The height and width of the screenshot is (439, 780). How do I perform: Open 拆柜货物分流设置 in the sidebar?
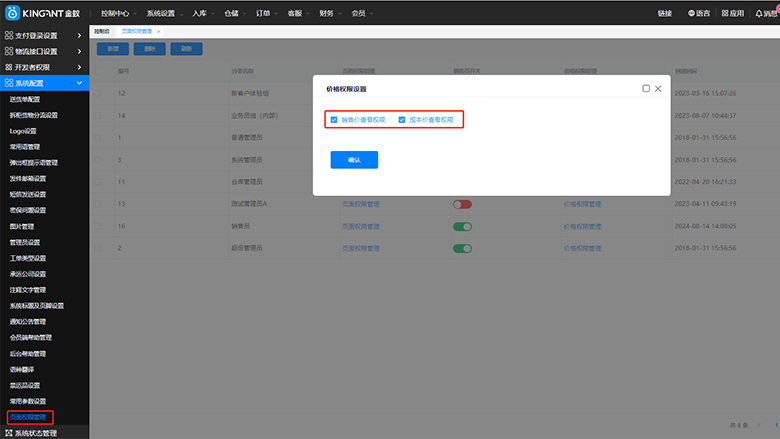click(x=34, y=115)
